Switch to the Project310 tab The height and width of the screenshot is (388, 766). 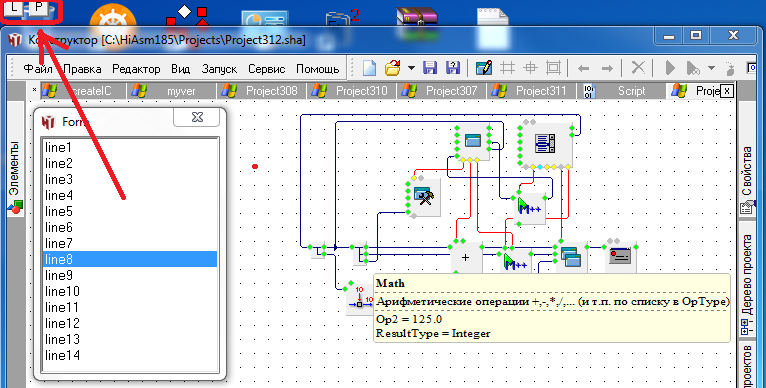[x=353, y=91]
